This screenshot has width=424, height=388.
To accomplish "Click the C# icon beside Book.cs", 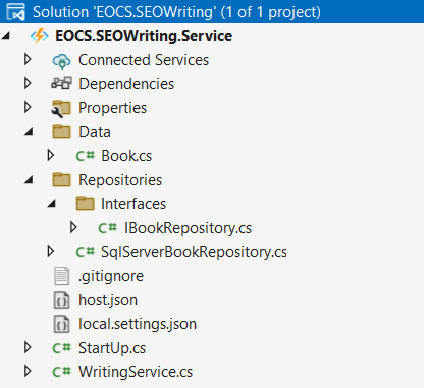I will click(x=85, y=156).
